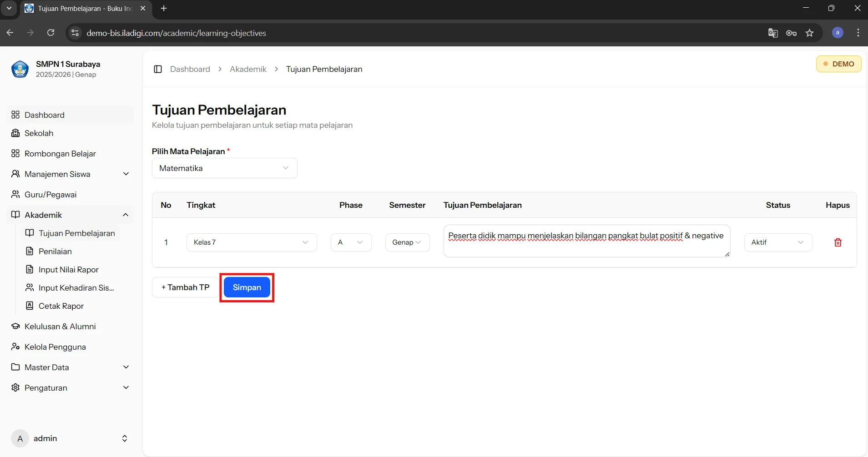Click the Cetak Rapor file icon
Viewport: 868px width, 457px height.
pos(30,306)
